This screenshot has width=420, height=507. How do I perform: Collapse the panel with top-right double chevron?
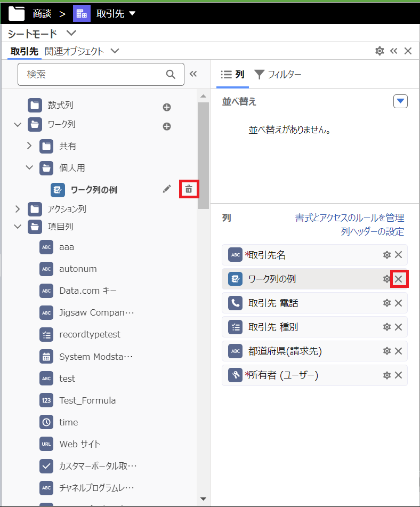point(393,51)
